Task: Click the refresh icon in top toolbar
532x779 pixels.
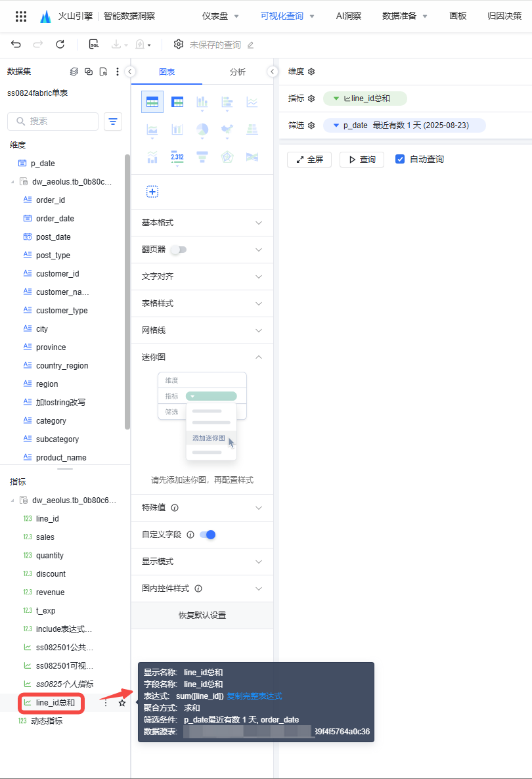Action: (x=60, y=45)
